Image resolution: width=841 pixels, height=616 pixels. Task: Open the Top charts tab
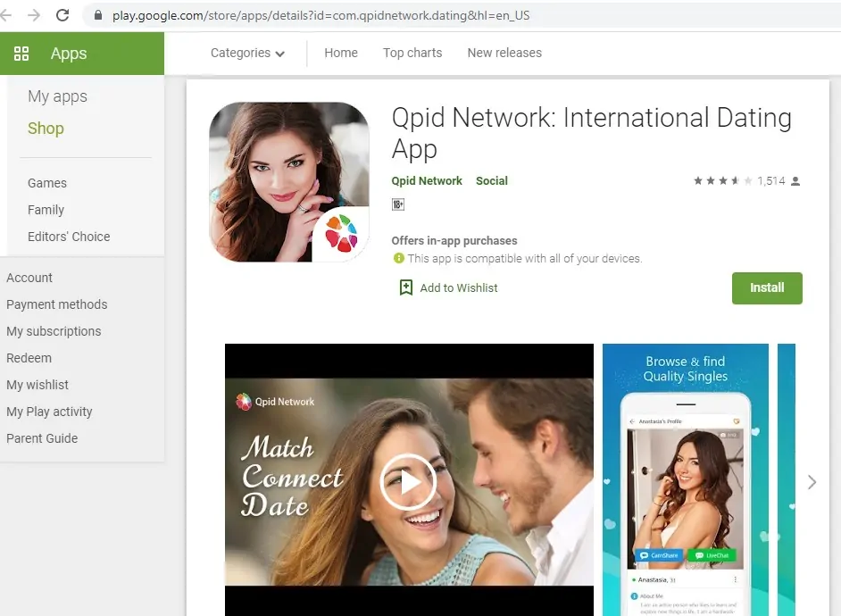click(x=412, y=53)
